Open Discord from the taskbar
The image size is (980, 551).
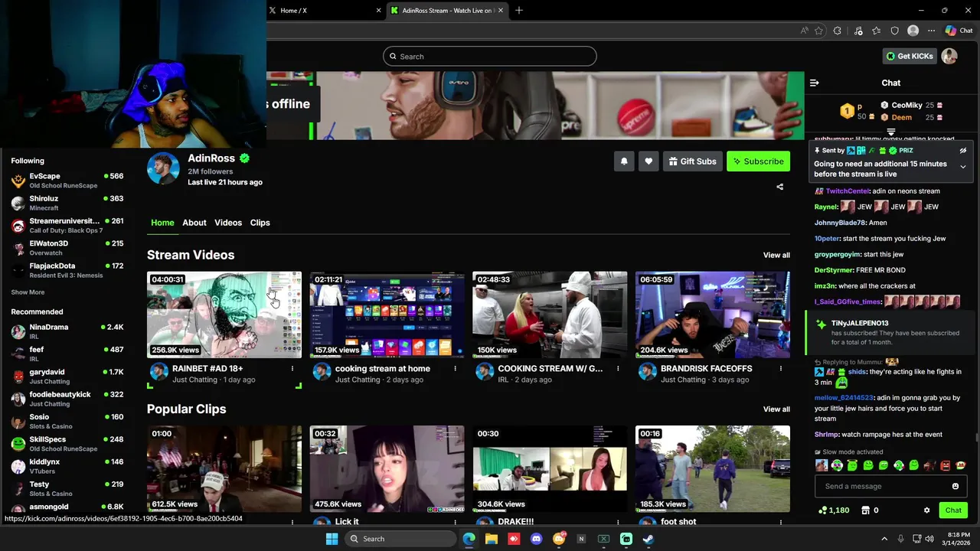pos(536,539)
